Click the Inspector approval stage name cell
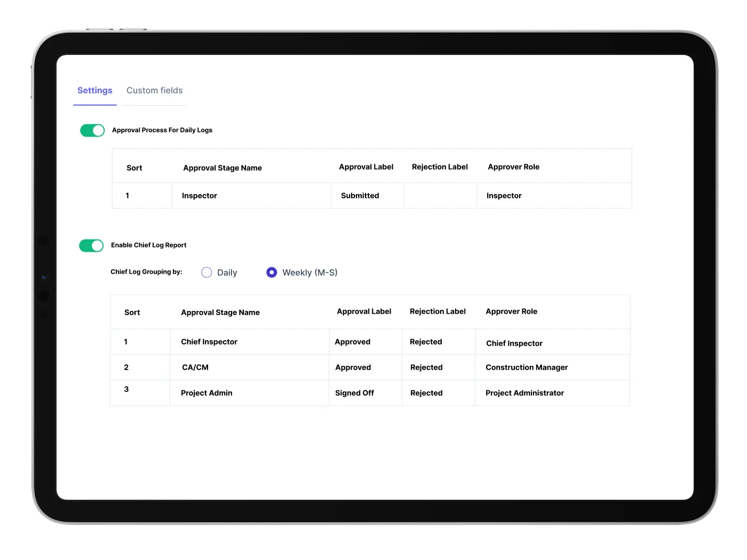 [199, 195]
